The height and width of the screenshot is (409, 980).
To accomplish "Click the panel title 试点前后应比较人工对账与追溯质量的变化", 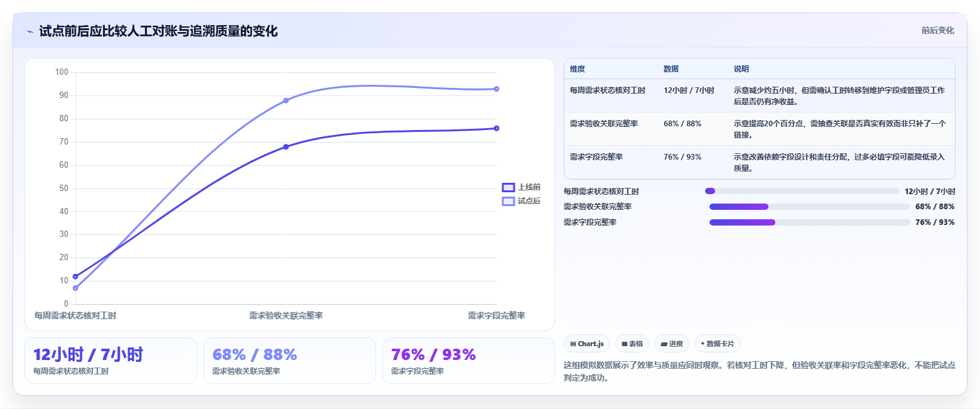I will tap(158, 31).
